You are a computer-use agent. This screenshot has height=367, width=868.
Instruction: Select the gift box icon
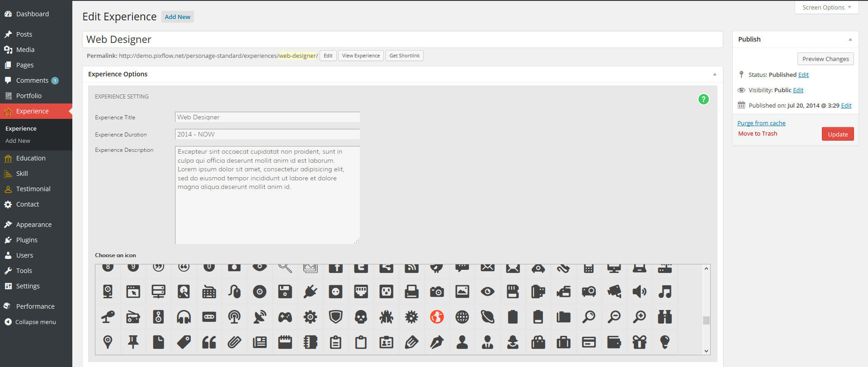639,342
